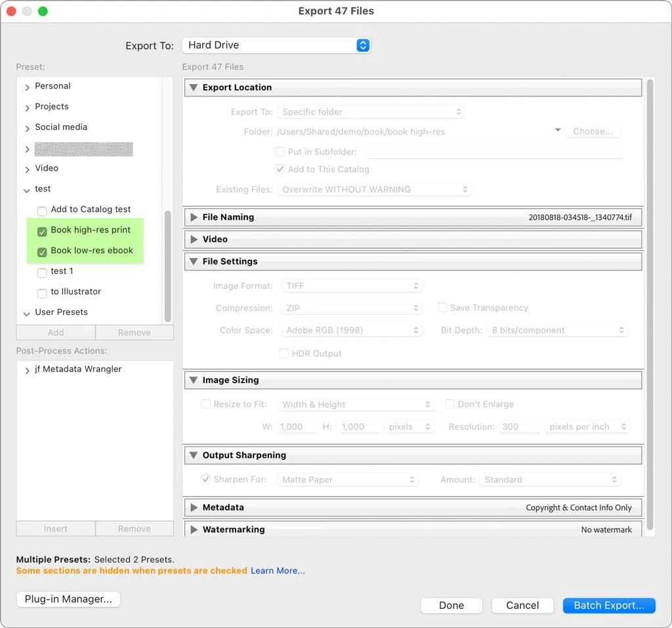The image size is (672, 628).
Task: Click the Choose folder button
Action: click(x=593, y=132)
